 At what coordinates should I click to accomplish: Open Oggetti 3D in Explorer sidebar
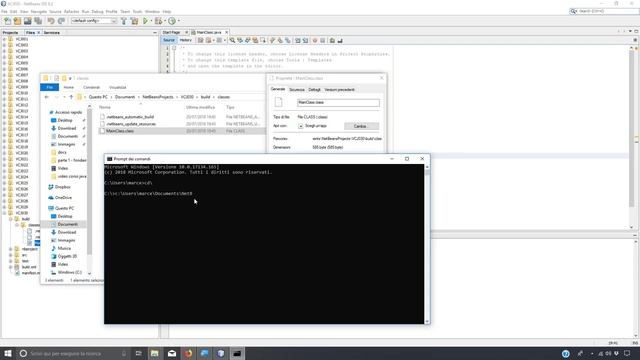coord(67,256)
